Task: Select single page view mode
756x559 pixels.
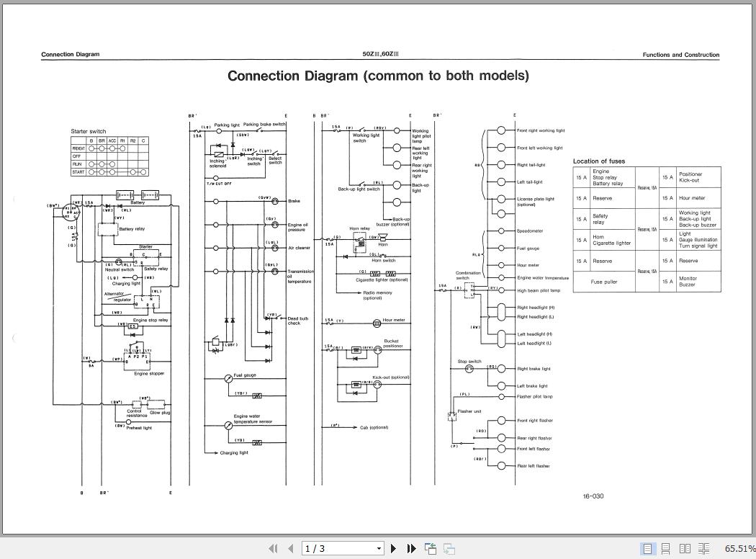Action: tap(647, 548)
